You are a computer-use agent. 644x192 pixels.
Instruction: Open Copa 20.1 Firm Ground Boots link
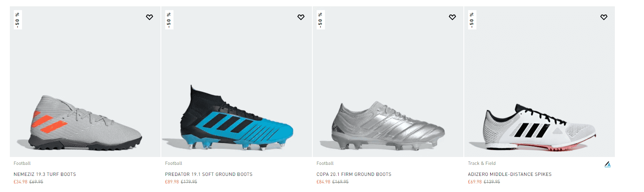[x=354, y=174]
